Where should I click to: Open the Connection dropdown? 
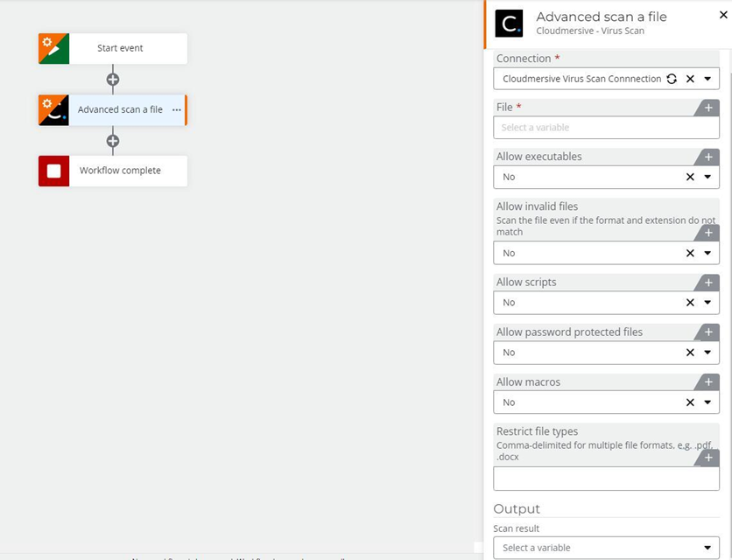[707, 79]
